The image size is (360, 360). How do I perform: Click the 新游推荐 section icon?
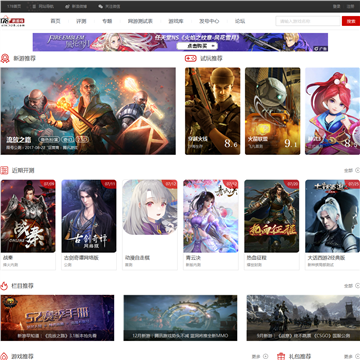(5, 58)
